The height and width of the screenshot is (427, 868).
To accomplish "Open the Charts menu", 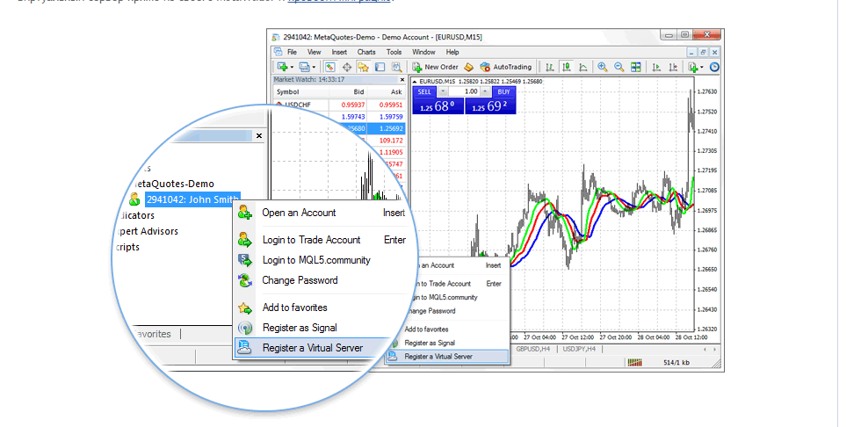I will pyautogui.click(x=366, y=52).
